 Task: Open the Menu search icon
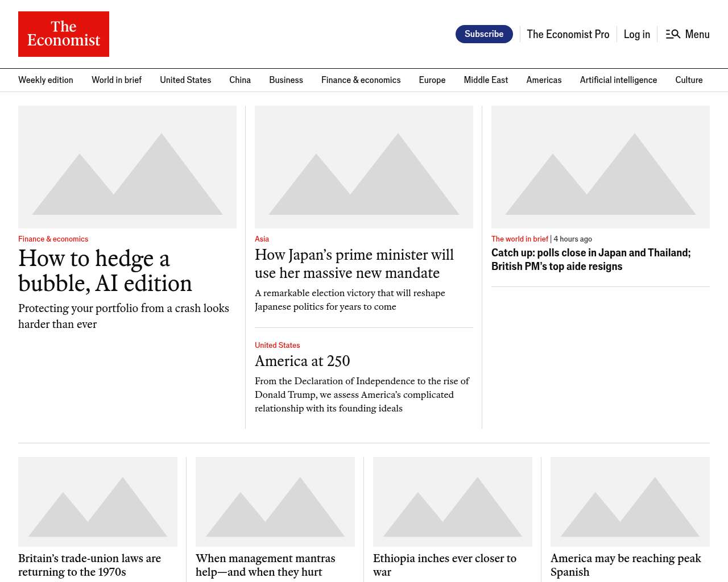click(673, 34)
